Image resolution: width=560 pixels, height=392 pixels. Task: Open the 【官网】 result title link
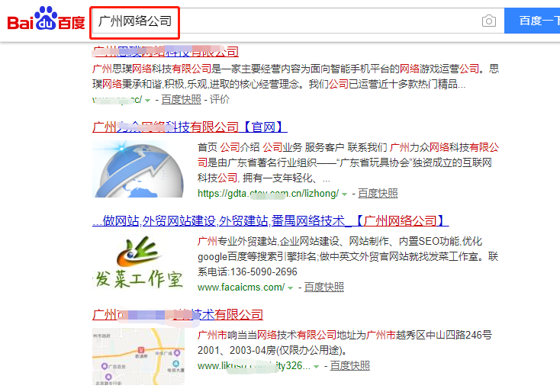190,127
